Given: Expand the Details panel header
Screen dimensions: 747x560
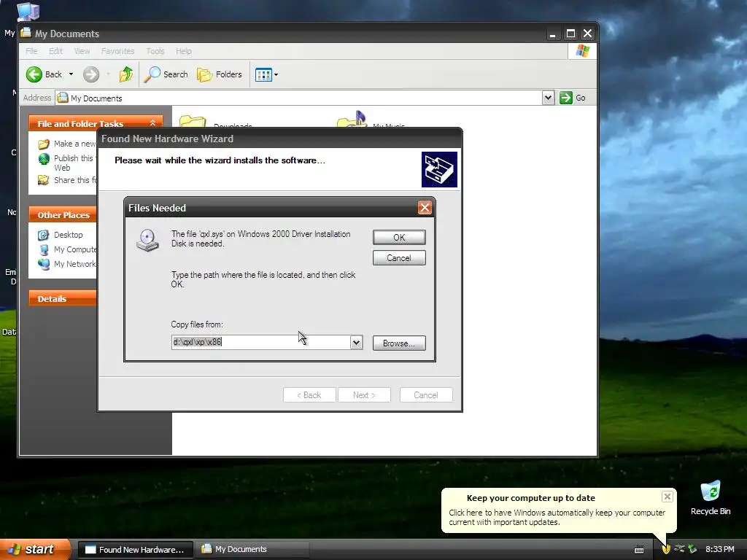Looking at the screenshot, I should click(x=63, y=298).
